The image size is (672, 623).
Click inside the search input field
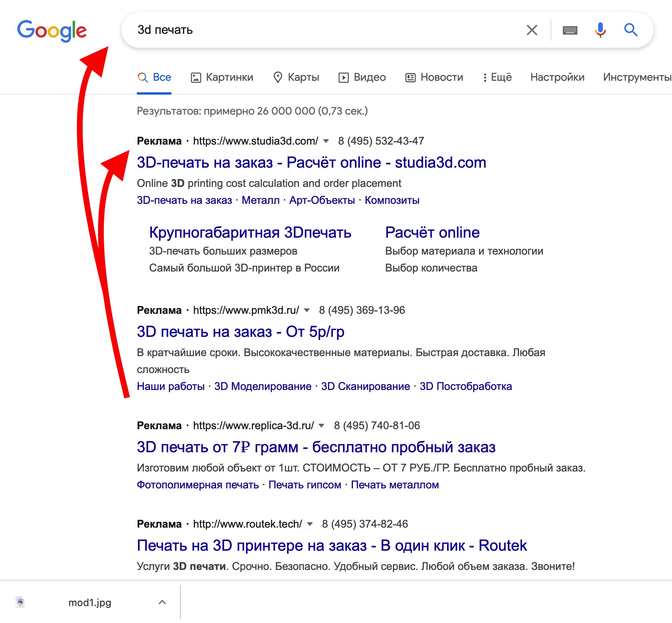point(308,30)
